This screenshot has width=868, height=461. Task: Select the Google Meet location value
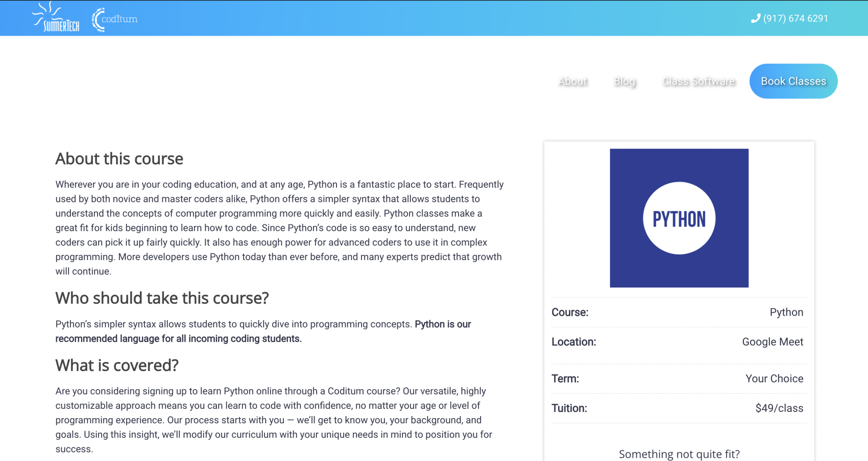pyautogui.click(x=772, y=341)
